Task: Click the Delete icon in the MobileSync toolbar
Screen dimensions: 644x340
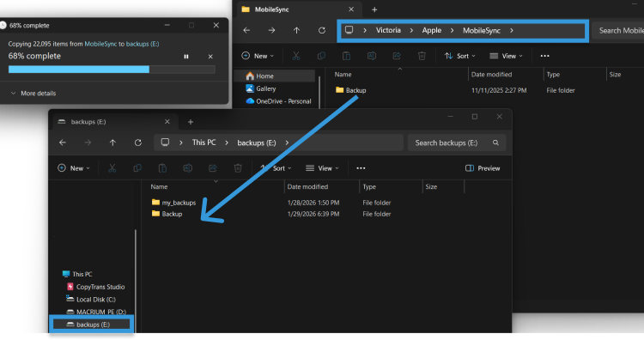Action: point(422,56)
